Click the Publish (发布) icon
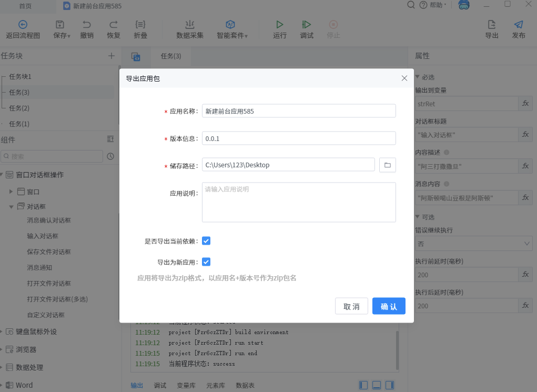The width and height of the screenshot is (537, 392). pyautogui.click(x=519, y=25)
